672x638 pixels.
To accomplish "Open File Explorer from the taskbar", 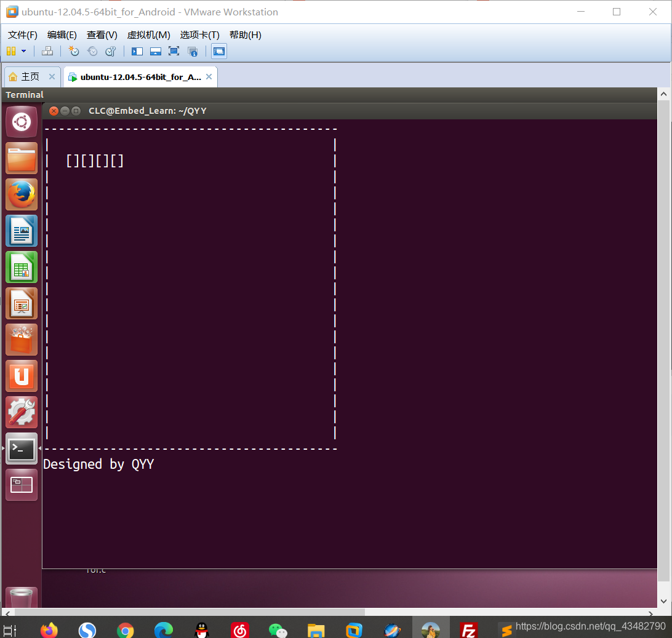I will click(316, 631).
